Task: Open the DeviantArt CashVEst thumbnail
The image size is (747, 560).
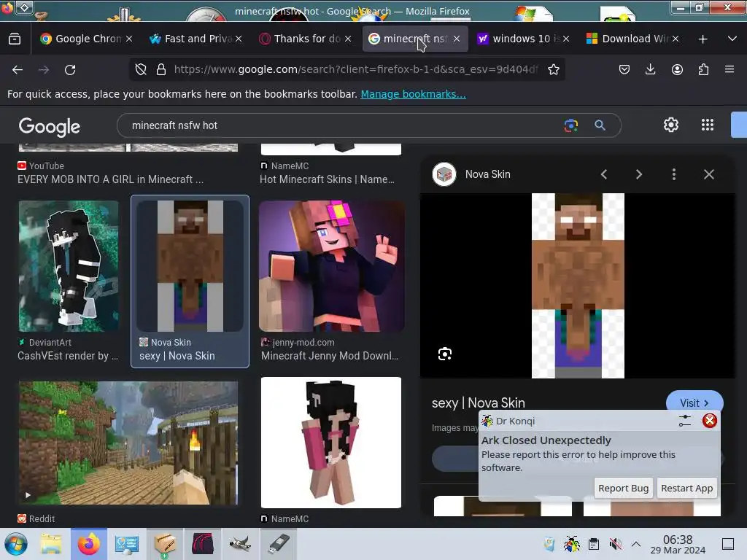Action: (69, 265)
